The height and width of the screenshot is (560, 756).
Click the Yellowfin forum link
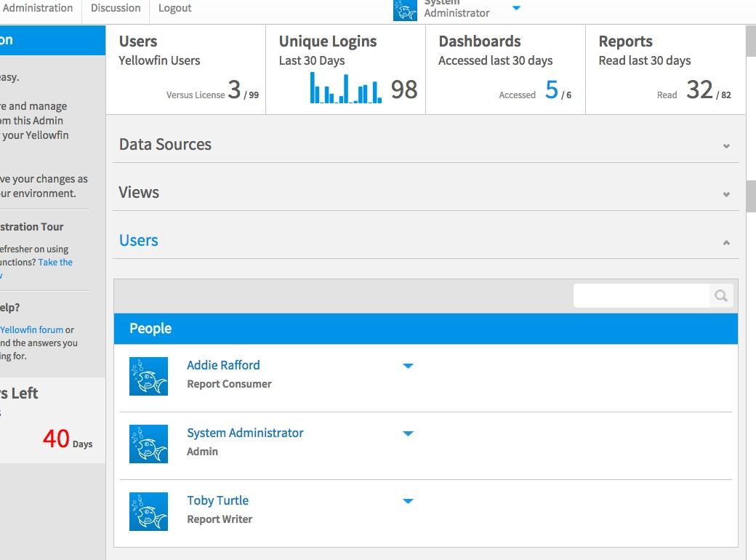point(32,330)
